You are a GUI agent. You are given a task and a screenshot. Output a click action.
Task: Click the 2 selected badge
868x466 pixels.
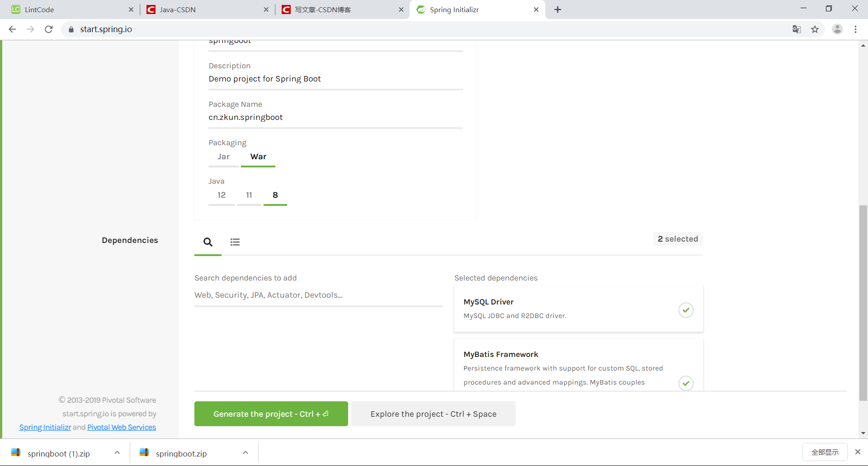point(678,239)
